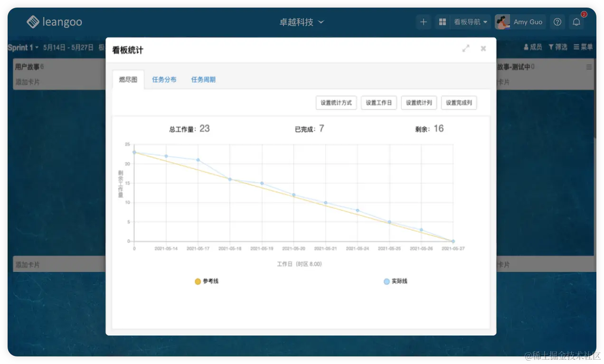
Task: Click the 剩余 value 16
Action: pos(439,128)
